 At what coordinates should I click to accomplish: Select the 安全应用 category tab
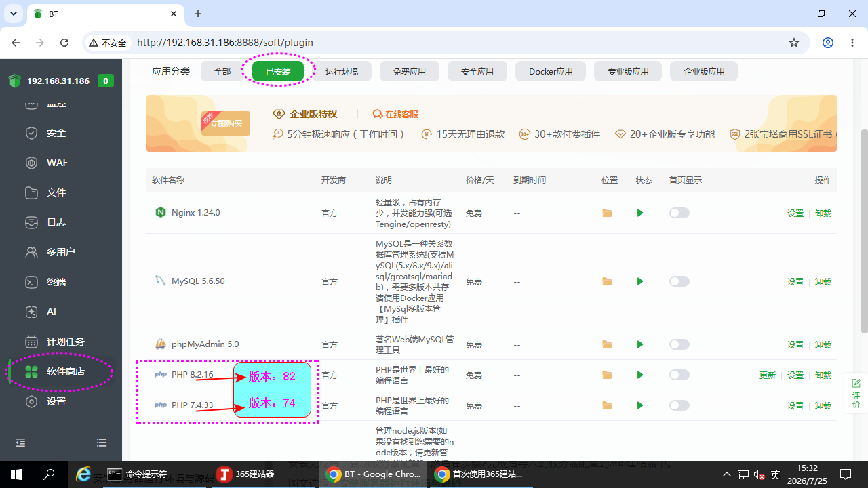[477, 71]
